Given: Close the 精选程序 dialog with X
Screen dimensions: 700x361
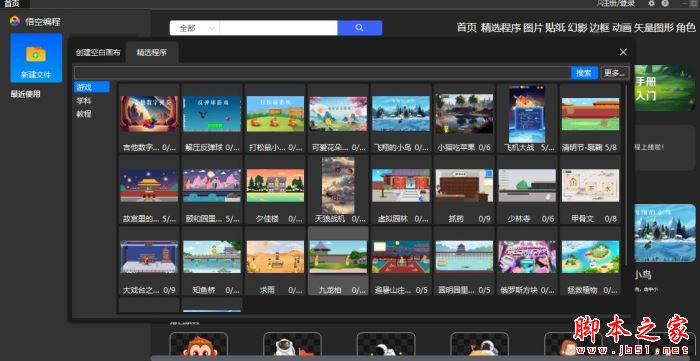Looking at the screenshot, I should [x=623, y=52].
